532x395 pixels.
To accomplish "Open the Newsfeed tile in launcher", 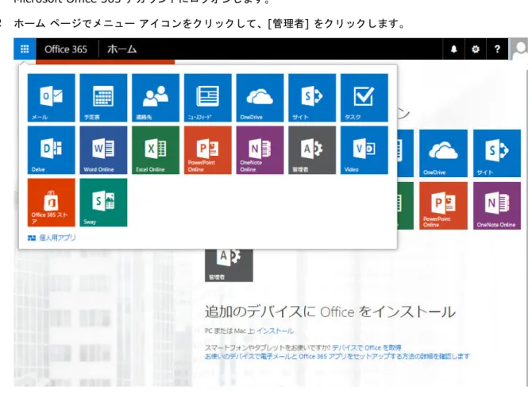I will (x=208, y=98).
